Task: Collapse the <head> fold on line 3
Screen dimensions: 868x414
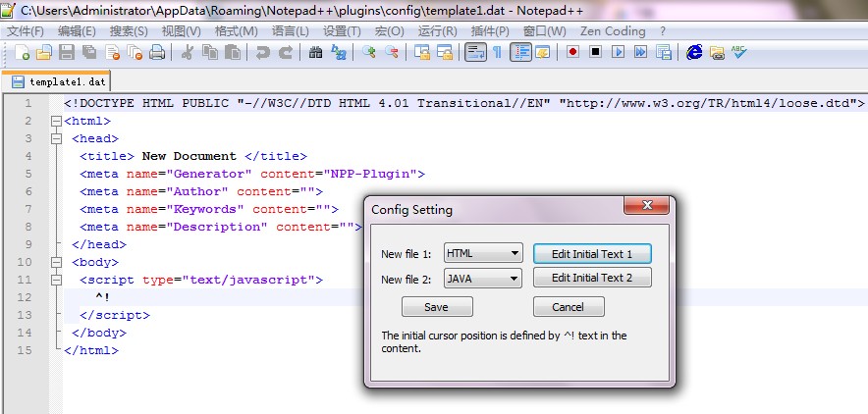Action: point(56,138)
